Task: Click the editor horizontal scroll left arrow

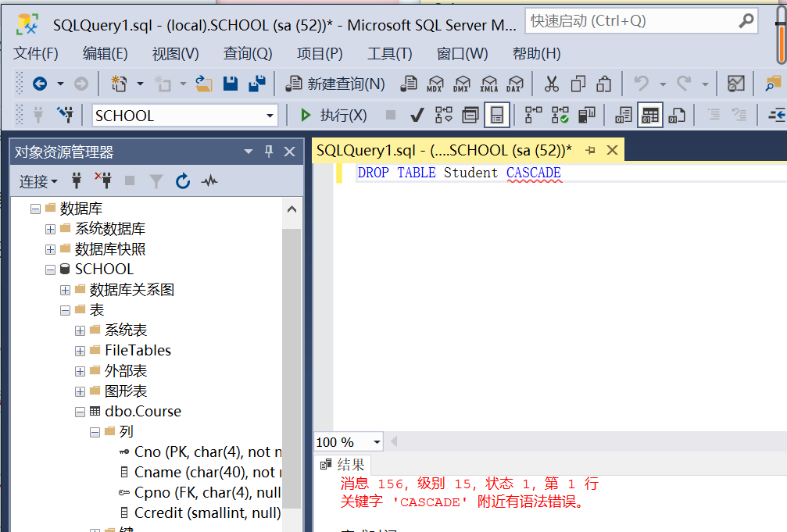Action: [x=394, y=441]
